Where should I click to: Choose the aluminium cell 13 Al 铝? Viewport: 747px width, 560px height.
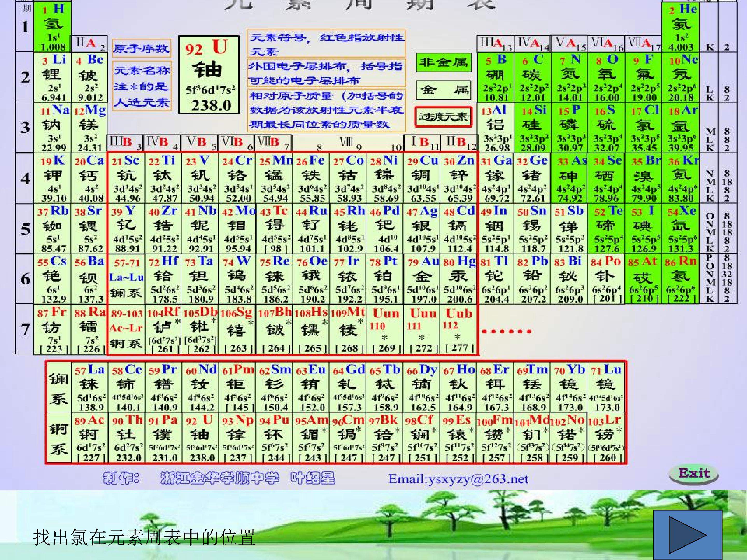[495, 127]
